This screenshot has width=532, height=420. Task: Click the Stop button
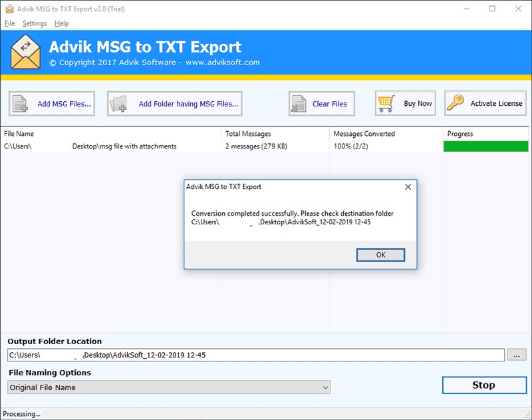pos(484,385)
